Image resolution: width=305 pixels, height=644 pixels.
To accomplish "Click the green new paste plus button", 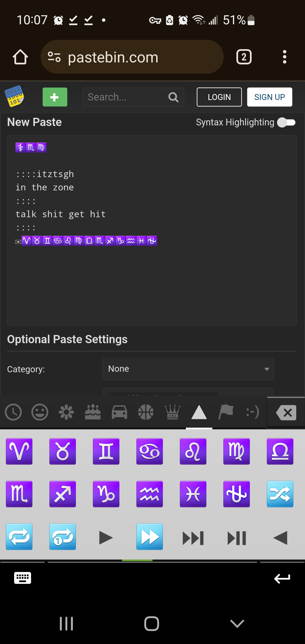I will tap(55, 97).
